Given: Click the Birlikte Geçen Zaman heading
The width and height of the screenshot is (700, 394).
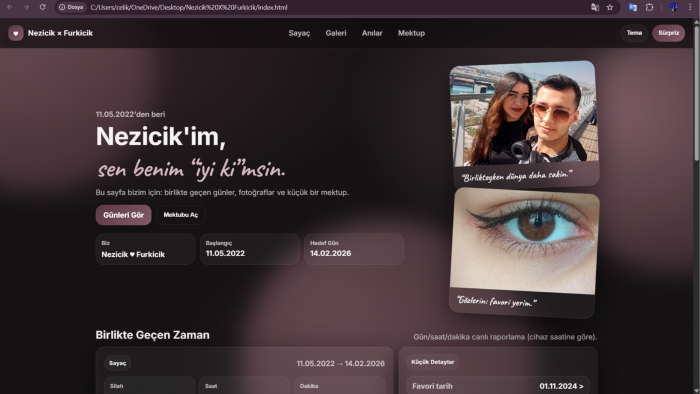Looking at the screenshot, I should pyautogui.click(x=152, y=335).
